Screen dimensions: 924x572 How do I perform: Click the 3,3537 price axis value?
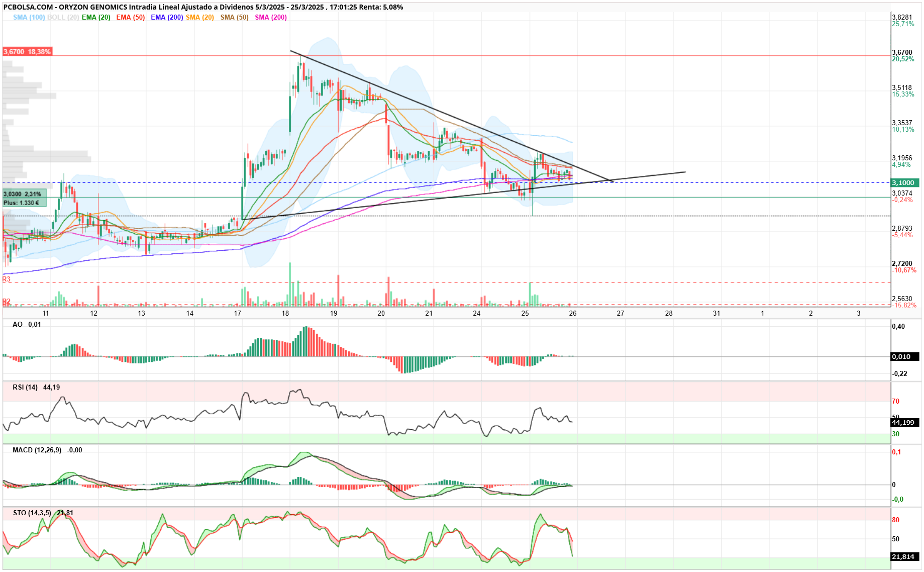pyautogui.click(x=902, y=123)
